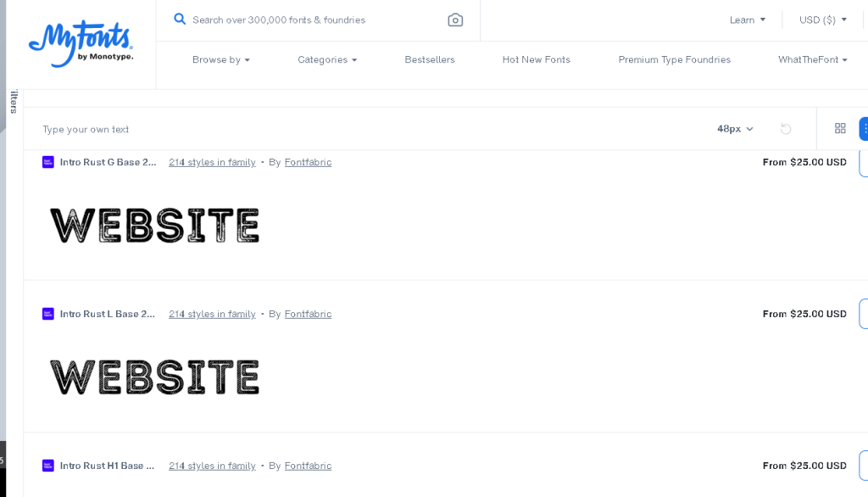Open 214 styles link for Intro Rust G
The width and height of the screenshot is (868, 497).
(x=212, y=162)
